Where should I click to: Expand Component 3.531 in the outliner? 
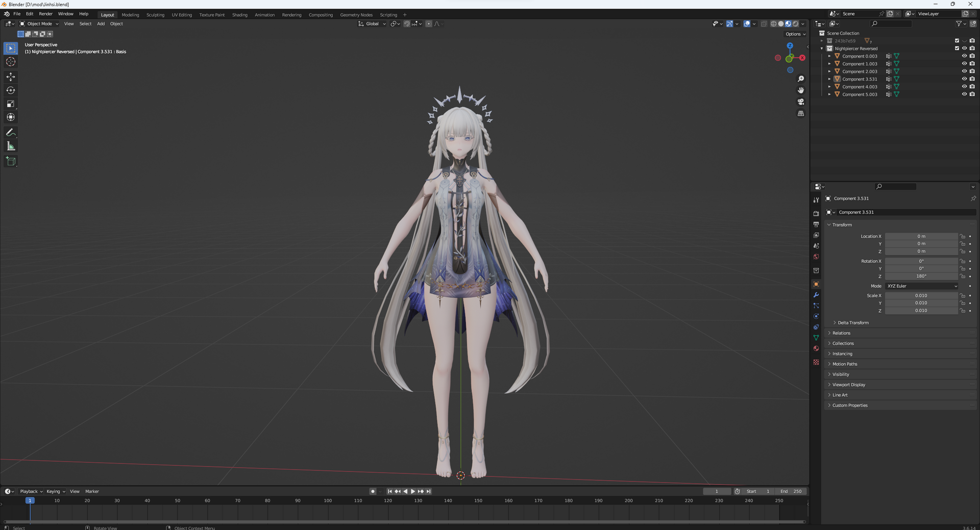829,79
